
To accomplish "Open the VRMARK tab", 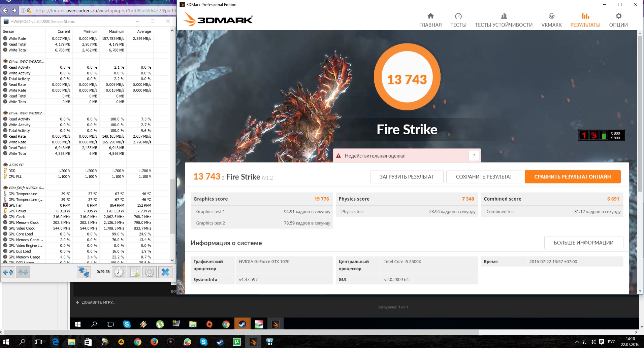I will pyautogui.click(x=551, y=20).
